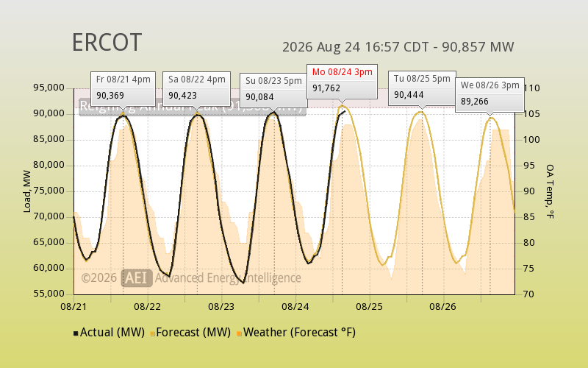This screenshot has width=588, height=368.
Task: Click the 70,000 load axis label
Action: pos(49,216)
